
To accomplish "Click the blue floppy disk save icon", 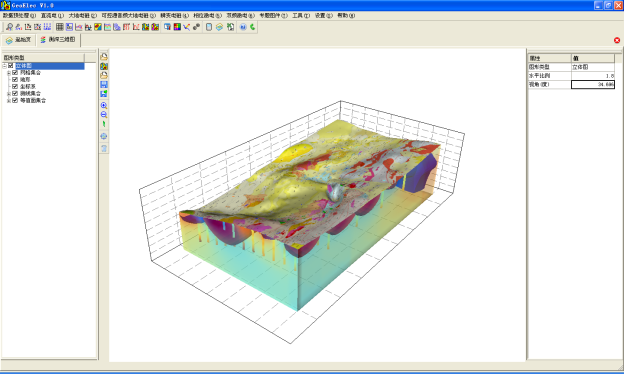I will click(x=104, y=84).
